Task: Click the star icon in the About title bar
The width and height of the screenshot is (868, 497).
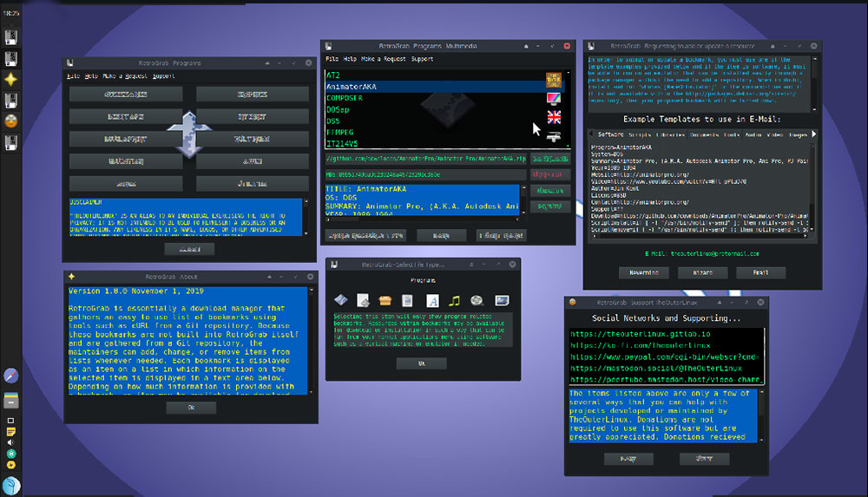Action: pos(71,276)
